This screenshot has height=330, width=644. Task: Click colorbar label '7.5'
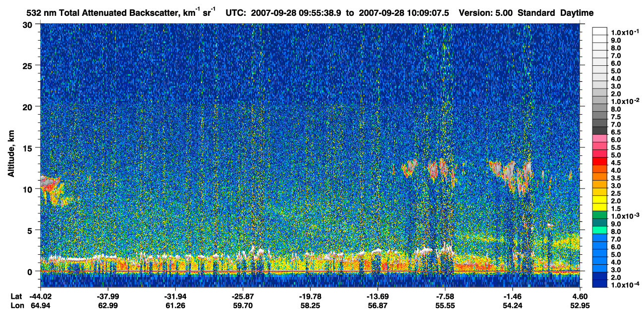coord(616,117)
